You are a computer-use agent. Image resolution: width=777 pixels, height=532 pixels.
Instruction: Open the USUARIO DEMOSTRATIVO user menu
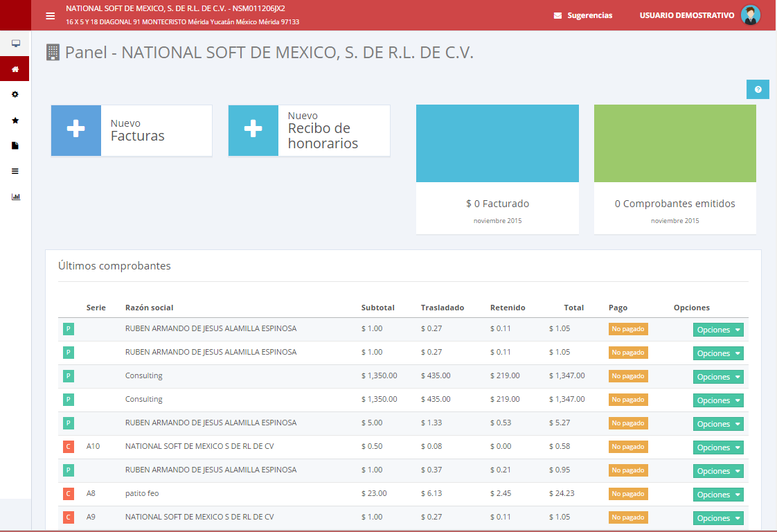(686, 15)
